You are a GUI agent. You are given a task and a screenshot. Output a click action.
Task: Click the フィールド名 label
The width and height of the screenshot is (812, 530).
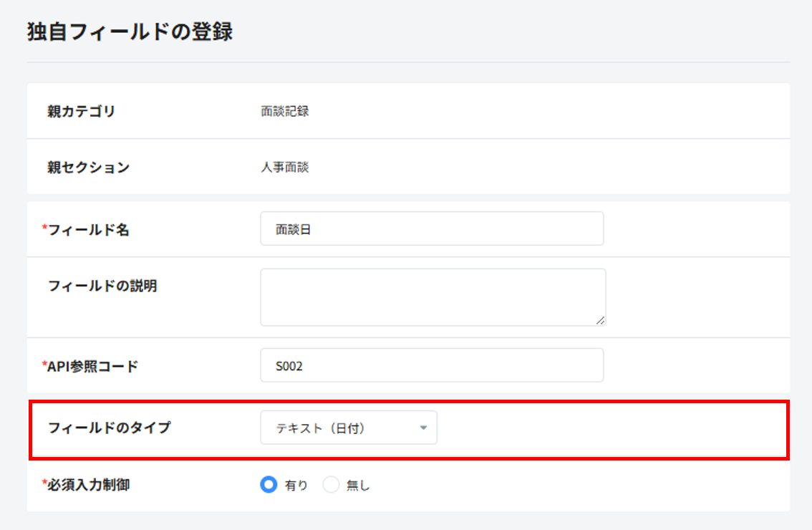pyautogui.click(x=88, y=230)
